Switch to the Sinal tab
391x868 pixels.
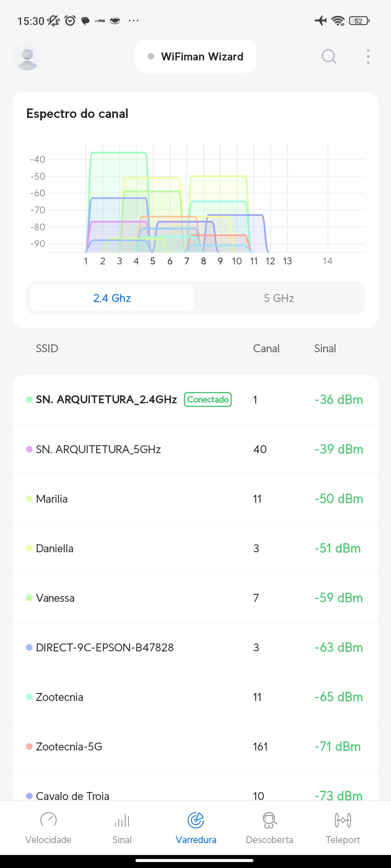[122, 827]
